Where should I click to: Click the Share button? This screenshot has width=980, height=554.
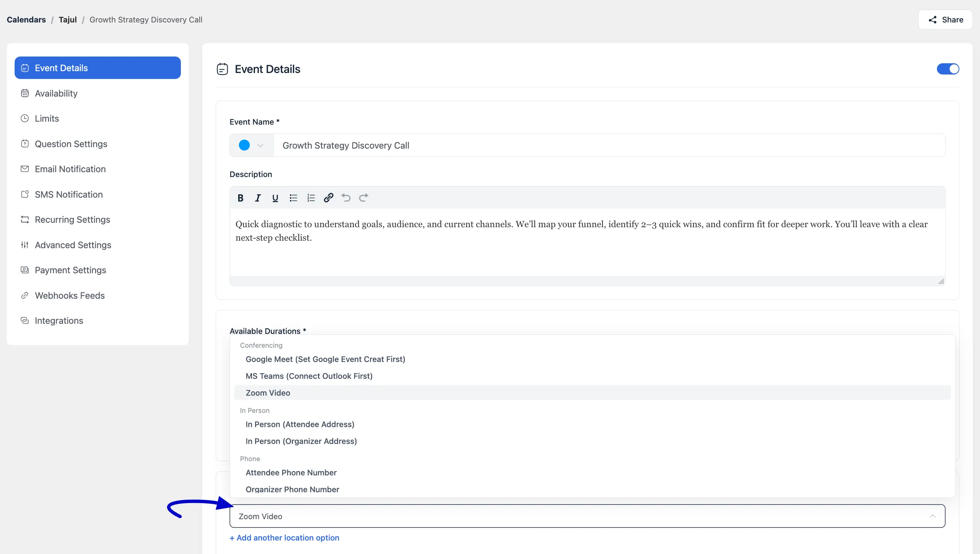[946, 20]
